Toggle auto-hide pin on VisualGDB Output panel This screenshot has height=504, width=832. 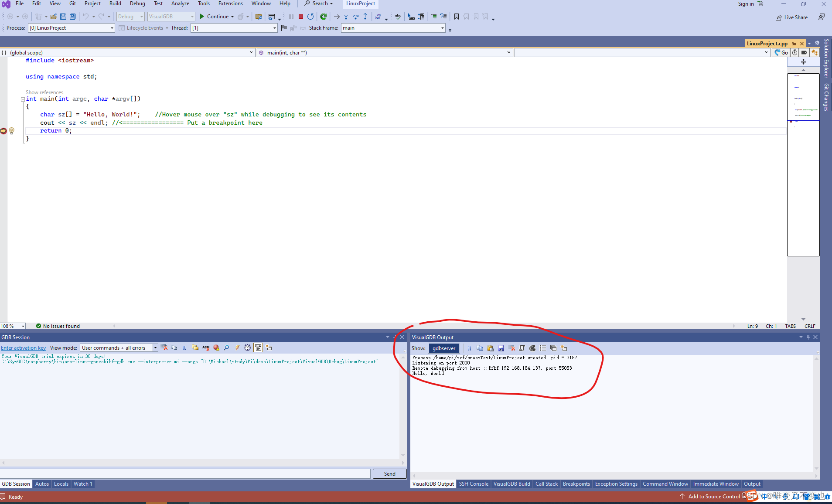(808, 337)
